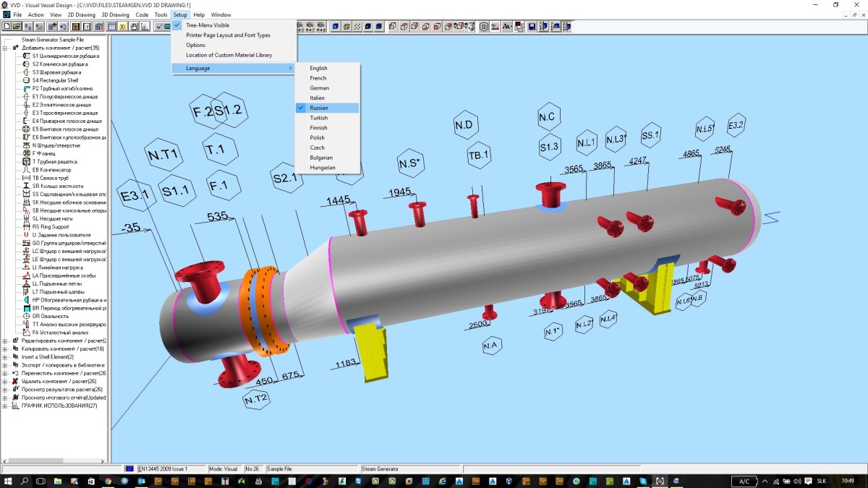This screenshot has width=868, height=488.
Task: Collapse the Добавить компонент tree node
Action: coord(4,48)
